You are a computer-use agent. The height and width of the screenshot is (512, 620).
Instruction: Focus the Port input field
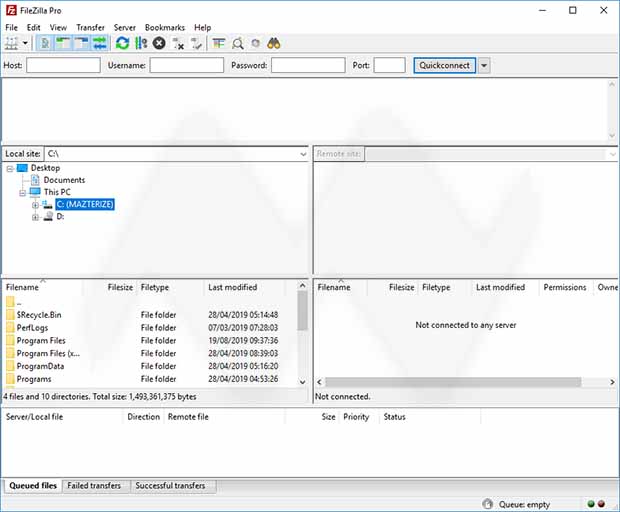coord(389,65)
